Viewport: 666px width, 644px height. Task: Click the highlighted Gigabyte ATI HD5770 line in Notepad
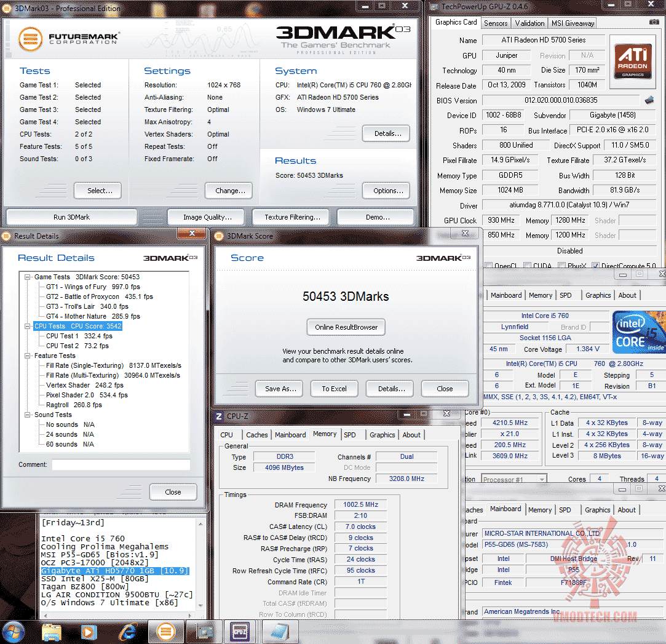click(x=114, y=571)
